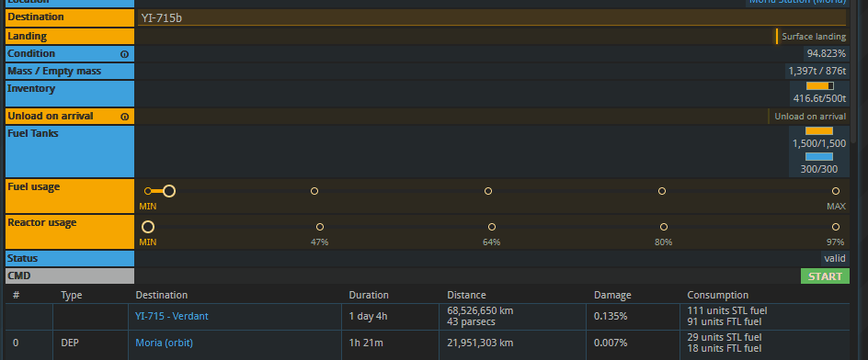Screen dimensions: 868x360
Task: Set Reactor usage to MIN
Action: click(148, 227)
